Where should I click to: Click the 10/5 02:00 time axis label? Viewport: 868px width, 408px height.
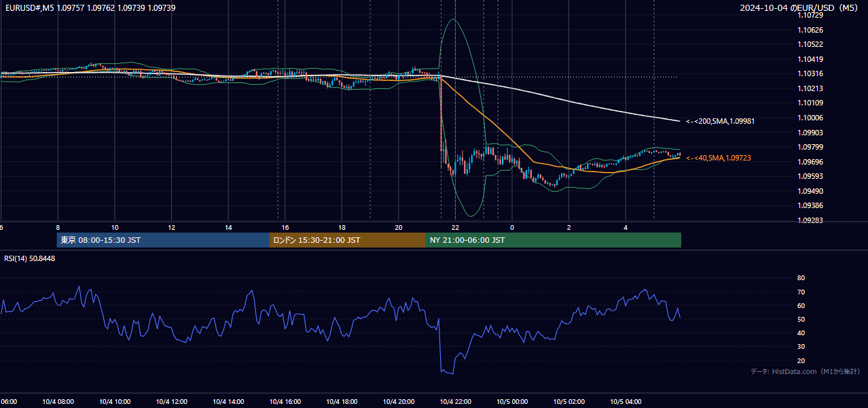(569, 402)
